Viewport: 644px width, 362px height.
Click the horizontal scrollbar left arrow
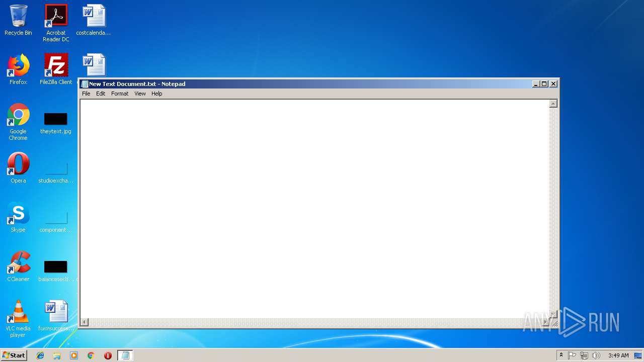[x=85, y=322]
